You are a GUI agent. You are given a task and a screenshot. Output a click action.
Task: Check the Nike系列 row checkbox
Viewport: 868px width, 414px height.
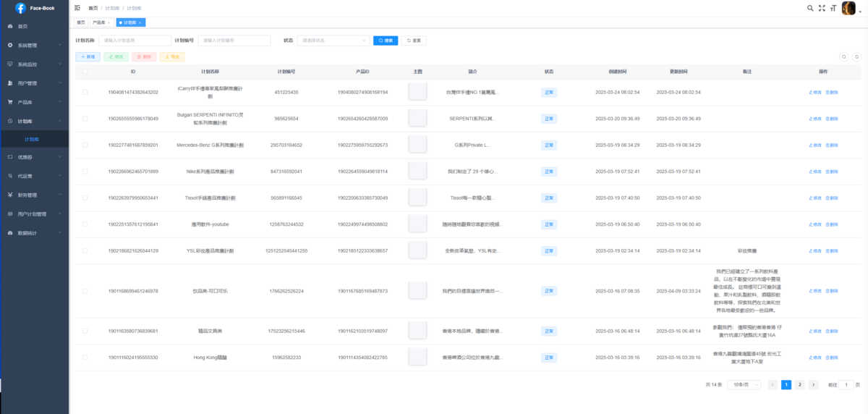click(85, 172)
